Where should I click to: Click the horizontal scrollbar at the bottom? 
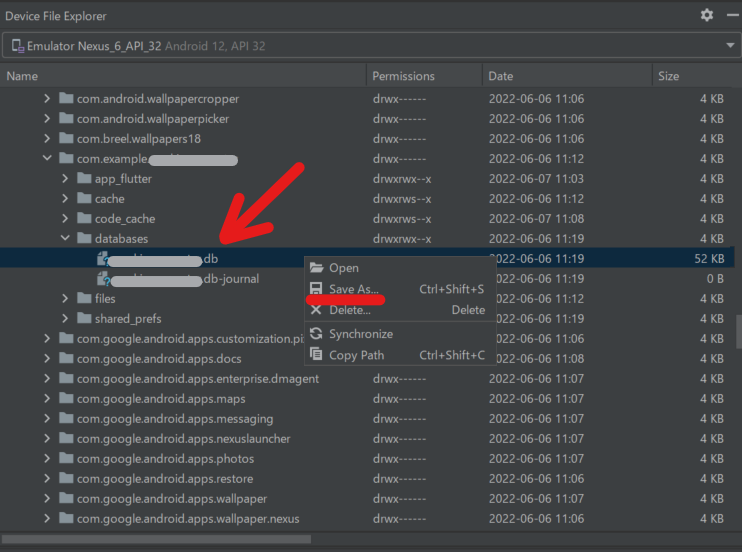[x=156, y=539]
